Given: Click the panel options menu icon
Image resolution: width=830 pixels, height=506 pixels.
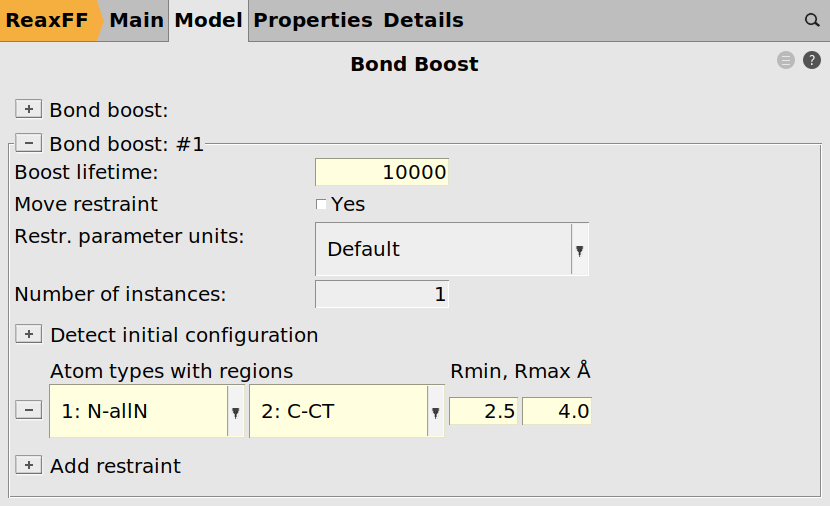Looking at the screenshot, I should pos(786,61).
